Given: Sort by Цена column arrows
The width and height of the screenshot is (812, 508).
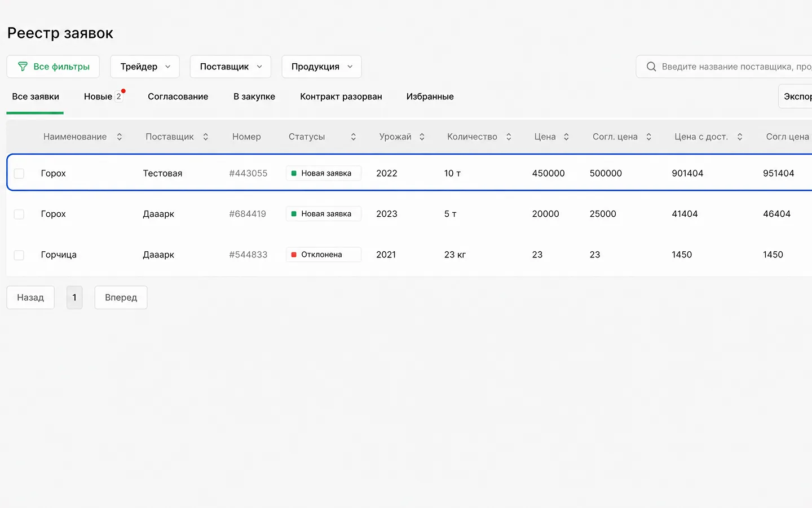Looking at the screenshot, I should point(566,137).
